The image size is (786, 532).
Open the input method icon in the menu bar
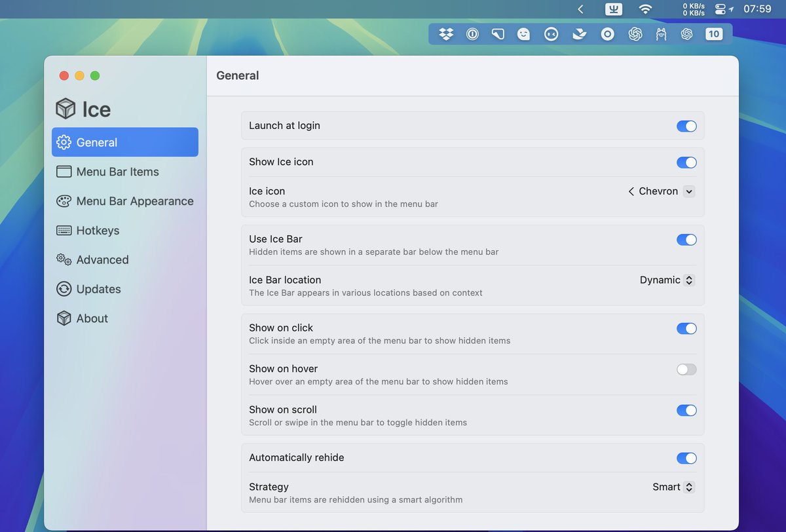[x=614, y=9]
